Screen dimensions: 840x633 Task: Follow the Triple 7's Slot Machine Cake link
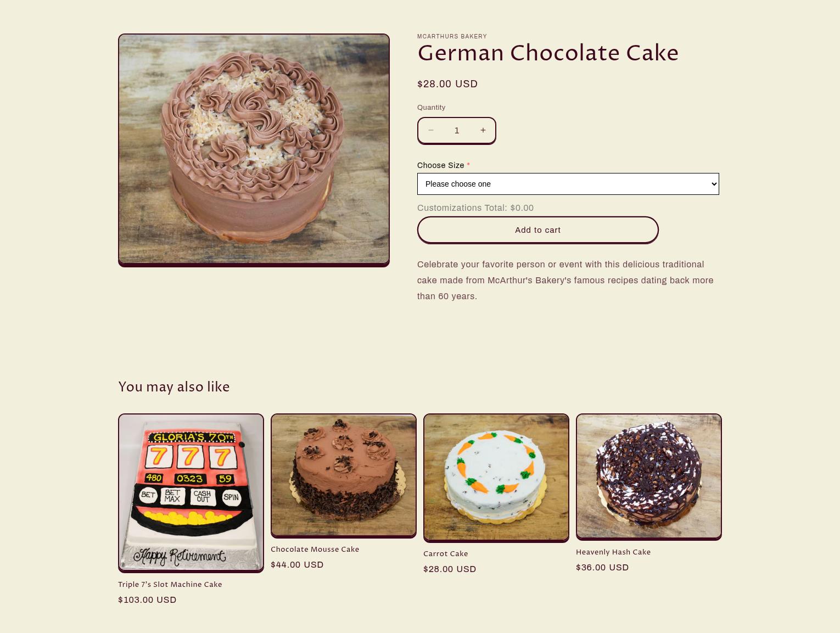point(170,585)
